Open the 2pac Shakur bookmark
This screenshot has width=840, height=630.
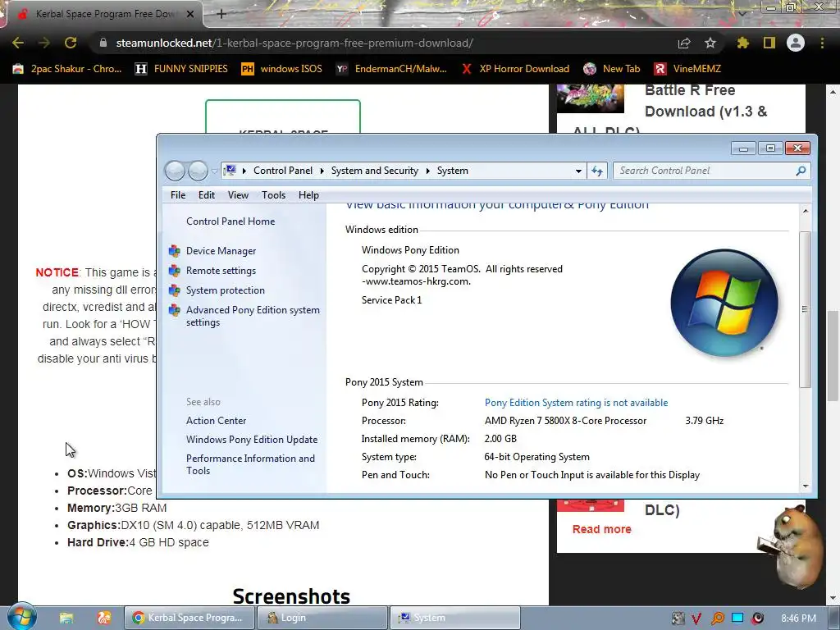click(67, 69)
